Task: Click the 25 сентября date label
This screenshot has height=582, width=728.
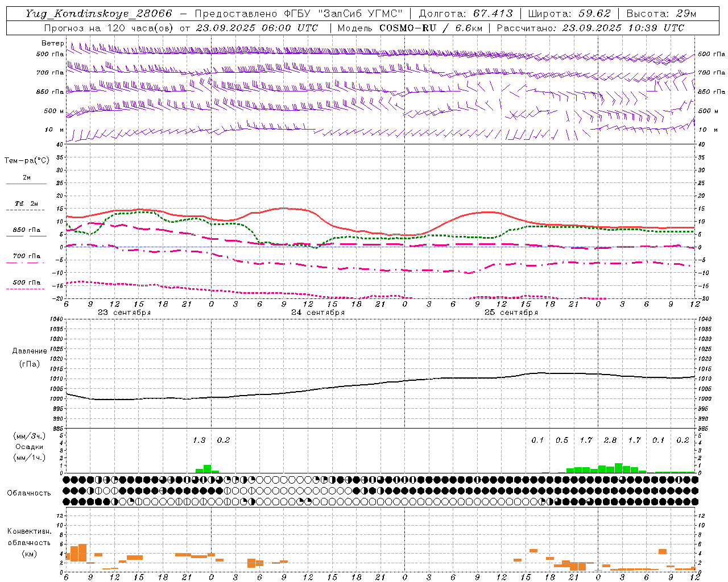Action: click(511, 313)
